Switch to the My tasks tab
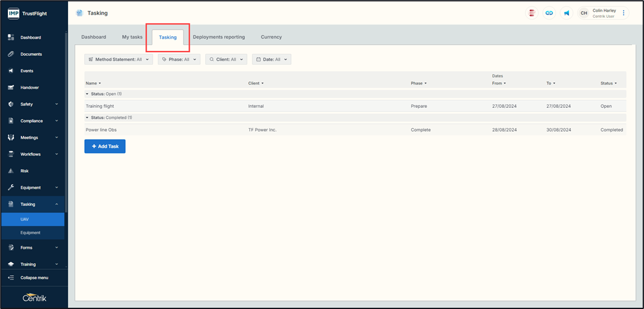644x309 pixels. pyautogui.click(x=132, y=37)
